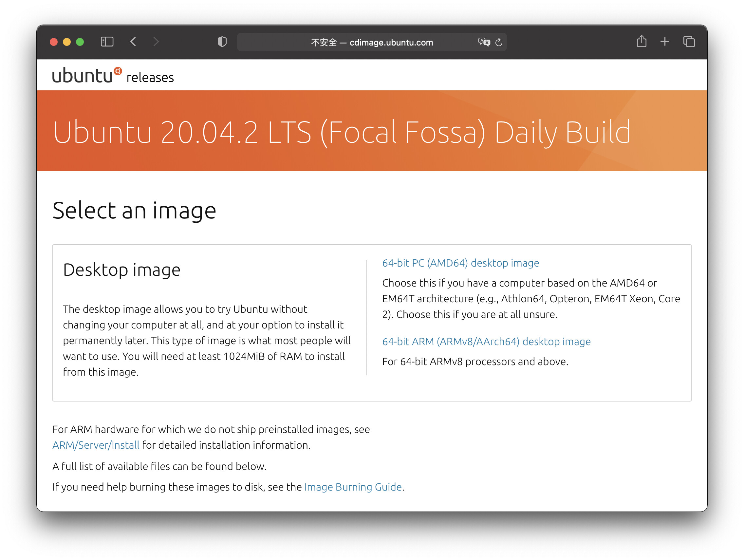Go forward to the next page
The width and height of the screenshot is (744, 560).
pyautogui.click(x=156, y=42)
